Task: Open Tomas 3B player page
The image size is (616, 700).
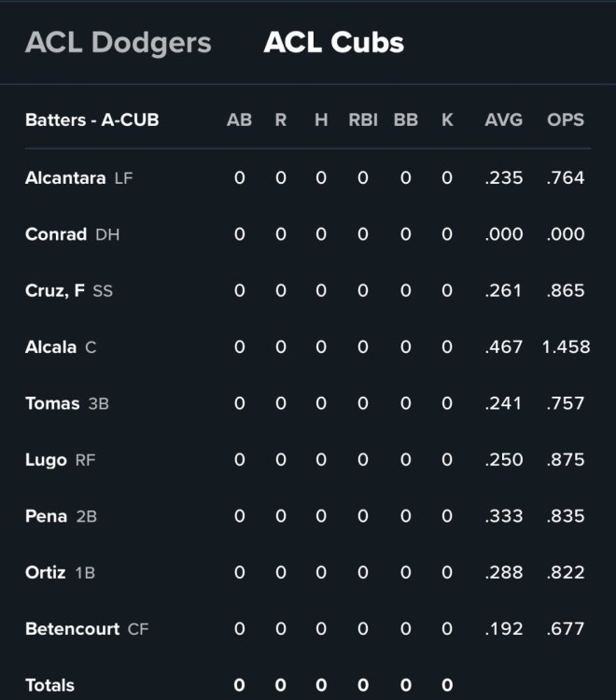Action: click(x=52, y=403)
